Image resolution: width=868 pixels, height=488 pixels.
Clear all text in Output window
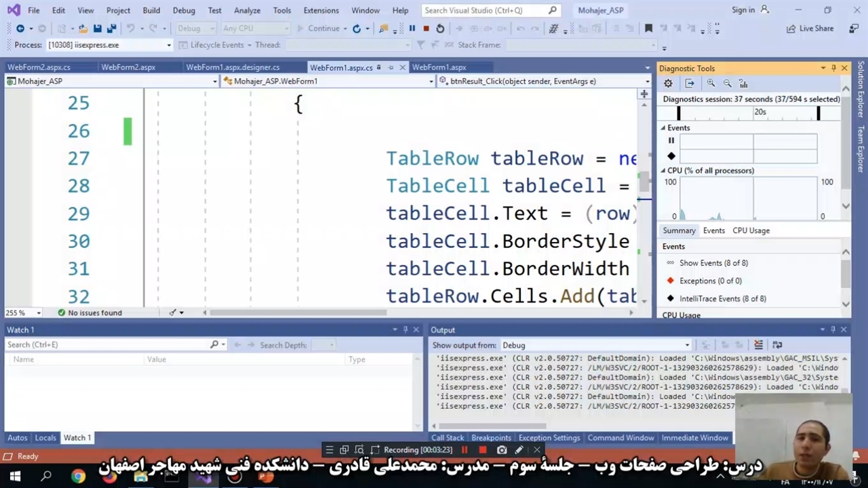(758, 345)
